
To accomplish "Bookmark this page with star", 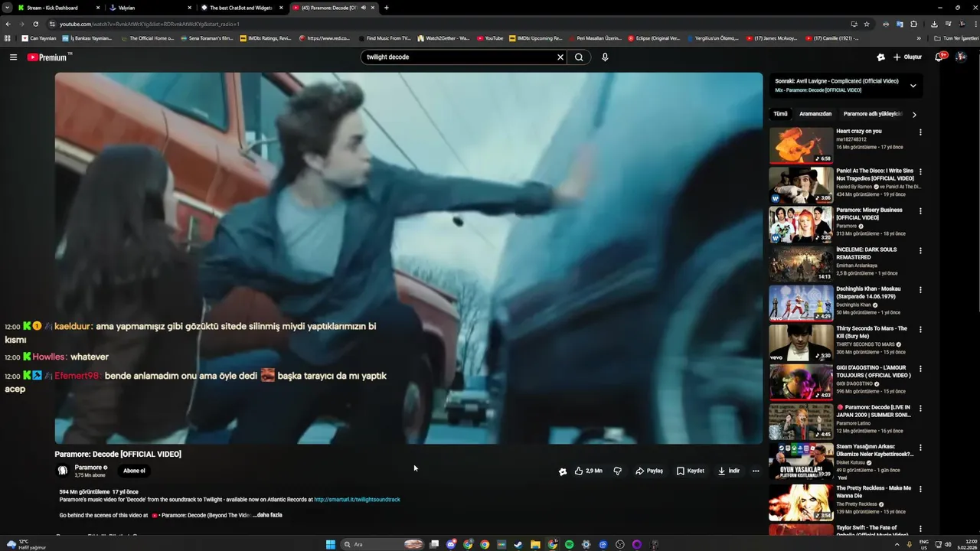I will (867, 24).
